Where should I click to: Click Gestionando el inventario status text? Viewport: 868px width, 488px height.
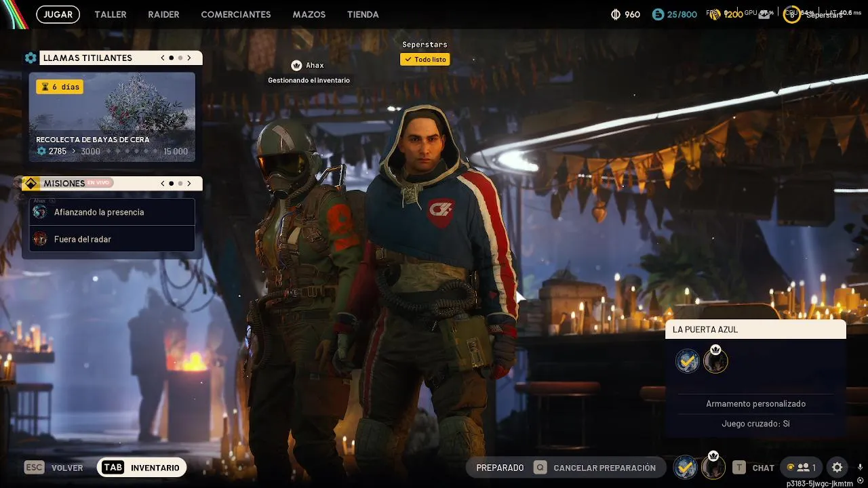pos(309,80)
